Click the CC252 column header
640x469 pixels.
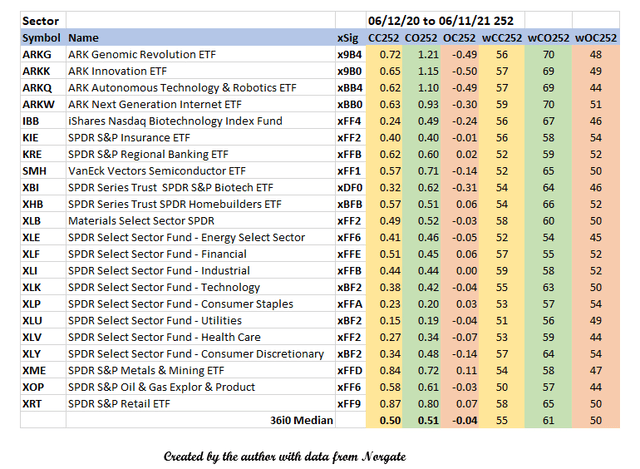coord(384,38)
